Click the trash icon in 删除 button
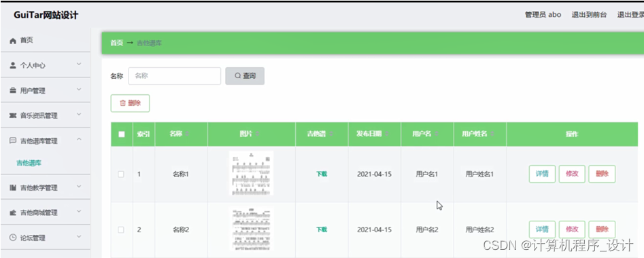 click(x=122, y=103)
